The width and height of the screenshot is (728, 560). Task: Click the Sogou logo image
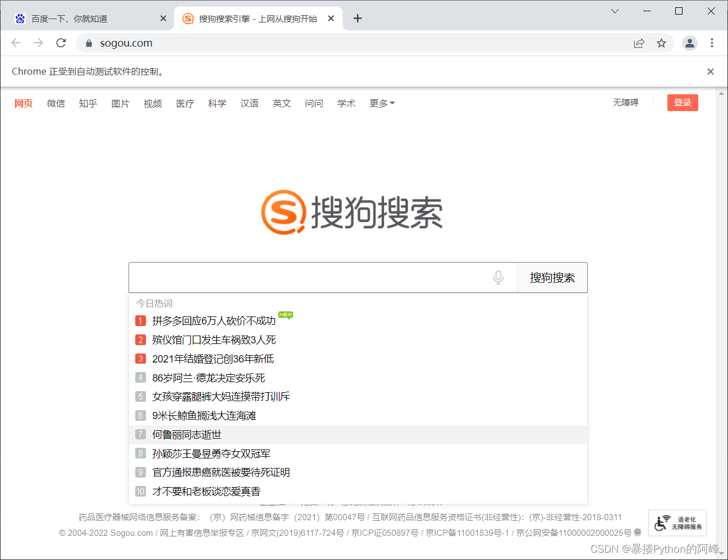(x=352, y=212)
